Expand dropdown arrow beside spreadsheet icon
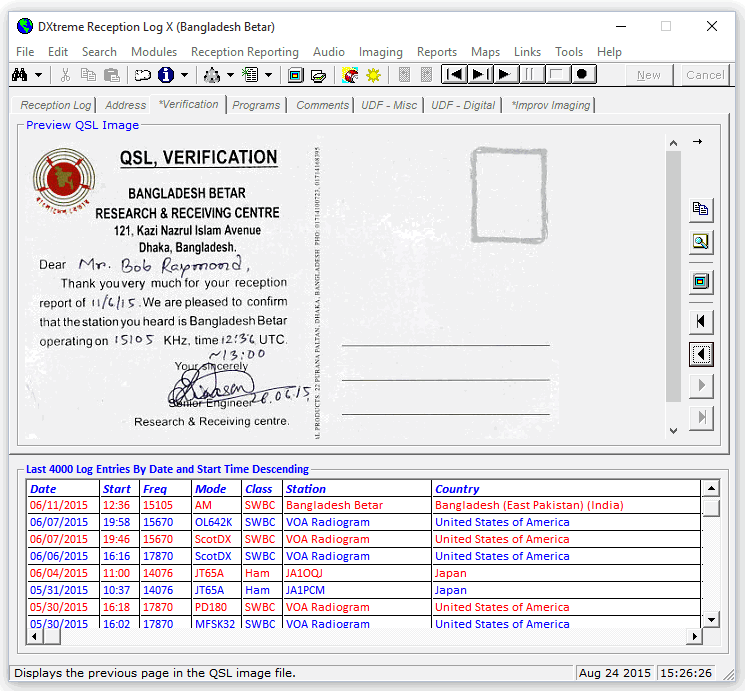This screenshot has width=745, height=691. (268, 75)
